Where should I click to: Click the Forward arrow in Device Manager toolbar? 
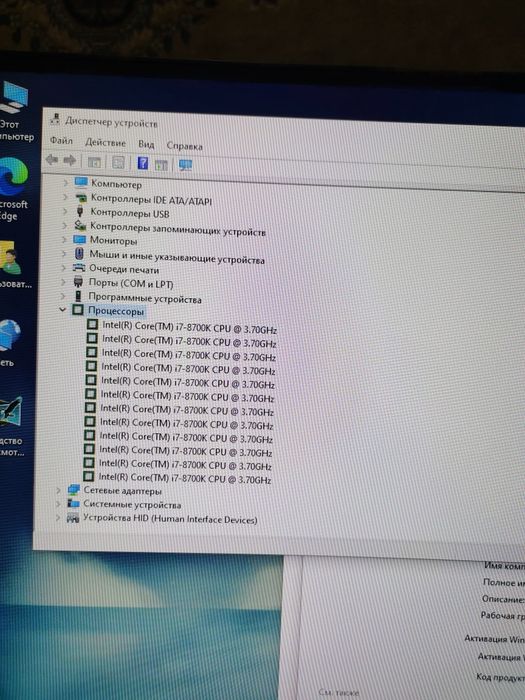pyautogui.click(x=70, y=160)
